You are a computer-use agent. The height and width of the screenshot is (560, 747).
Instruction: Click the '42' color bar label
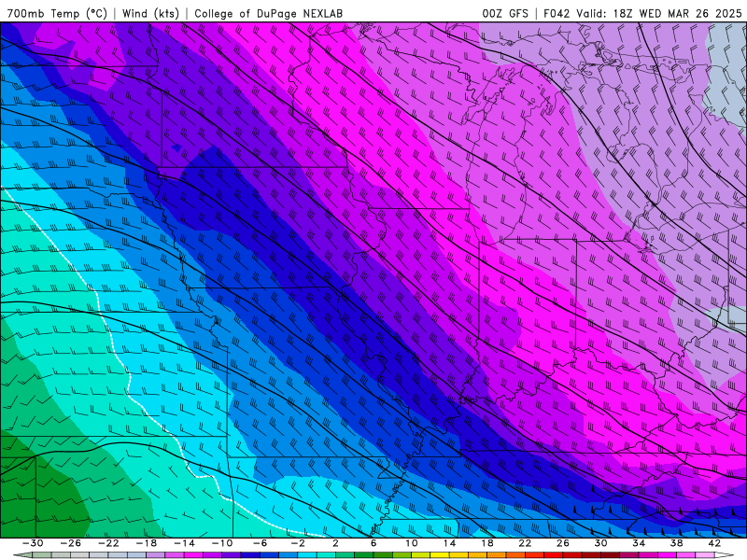[714, 543]
